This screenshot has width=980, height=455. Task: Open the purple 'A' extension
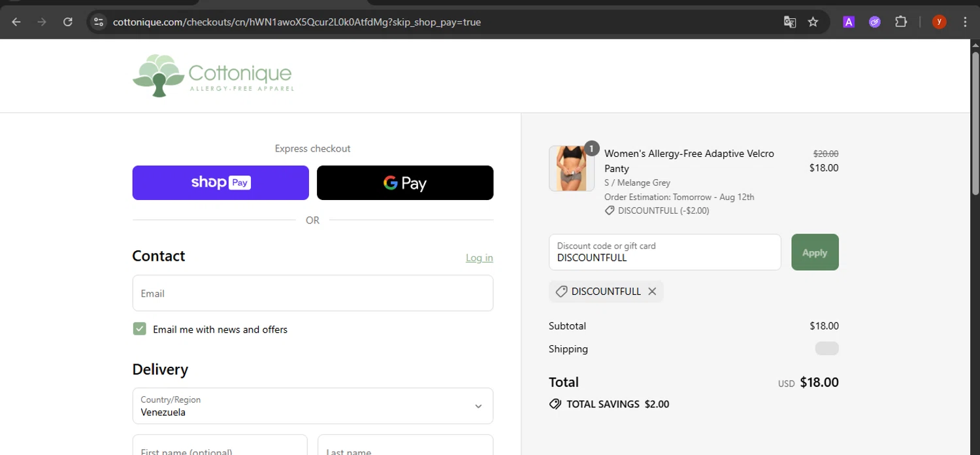(849, 22)
